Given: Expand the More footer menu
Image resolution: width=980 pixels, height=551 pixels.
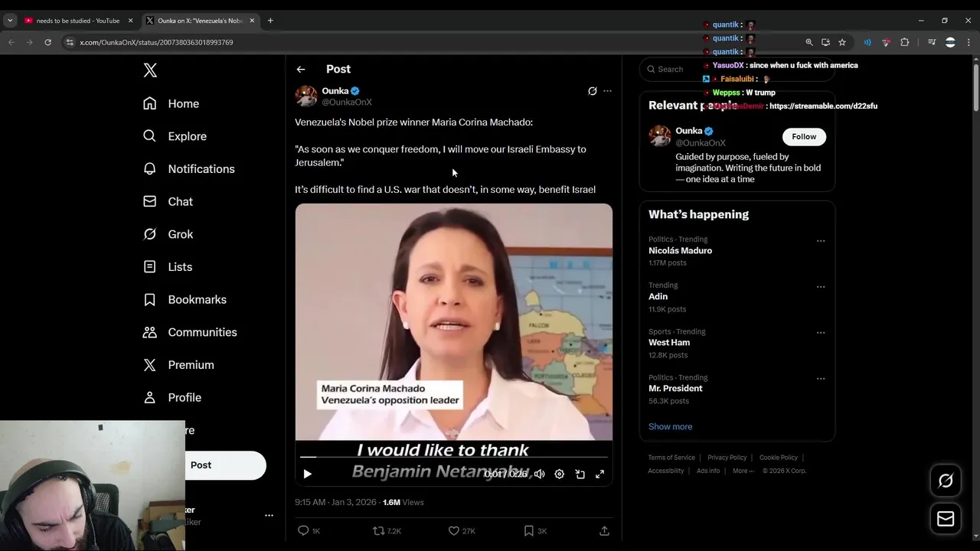Looking at the screenshot, I should click(x=743, y=471).
